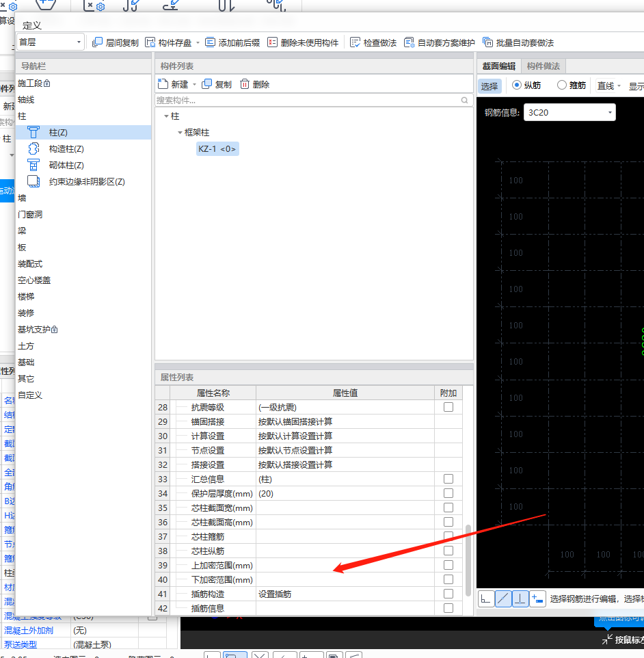Click the 属性列表 vertical scrollbar thumb
Image resolution: width=644 pixels, height=658 pixels.
click(468, 560)
